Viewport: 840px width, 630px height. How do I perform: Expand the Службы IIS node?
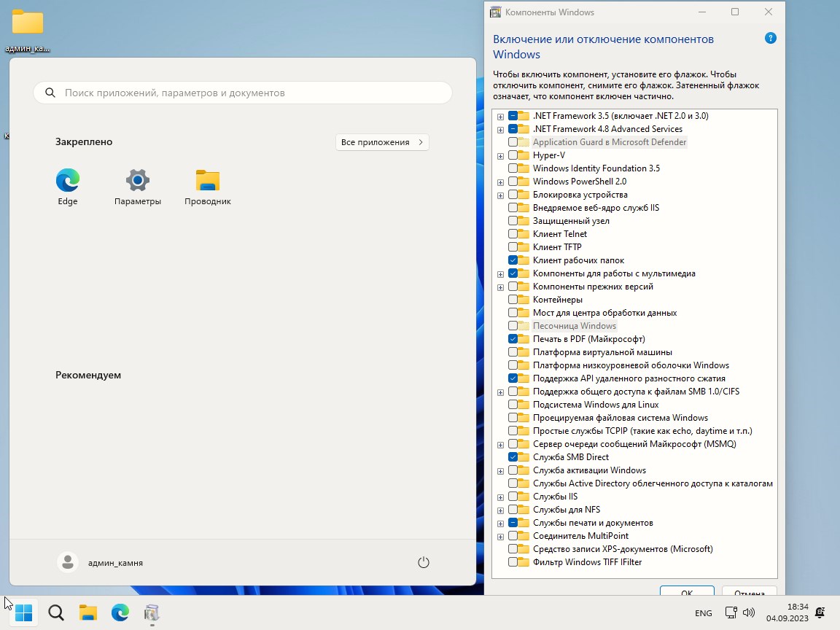pyautogui.click(x=500, y=497)
